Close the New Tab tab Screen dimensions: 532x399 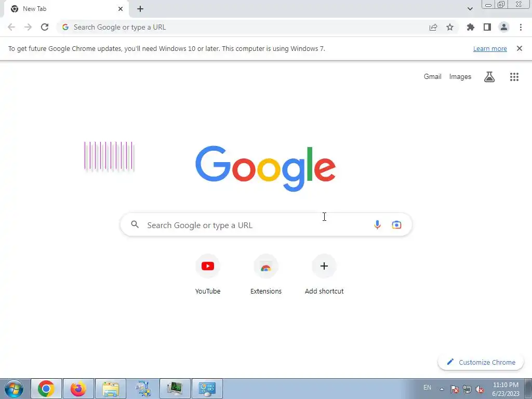[121, 9]
